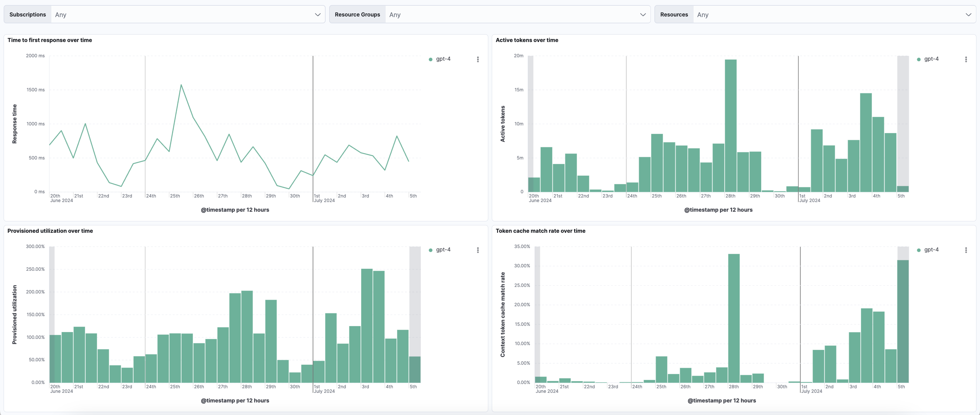This screenshot has height=415, width=980.
Task: Open options menu for Token cache match rate chart
Action: coord(966,250)
